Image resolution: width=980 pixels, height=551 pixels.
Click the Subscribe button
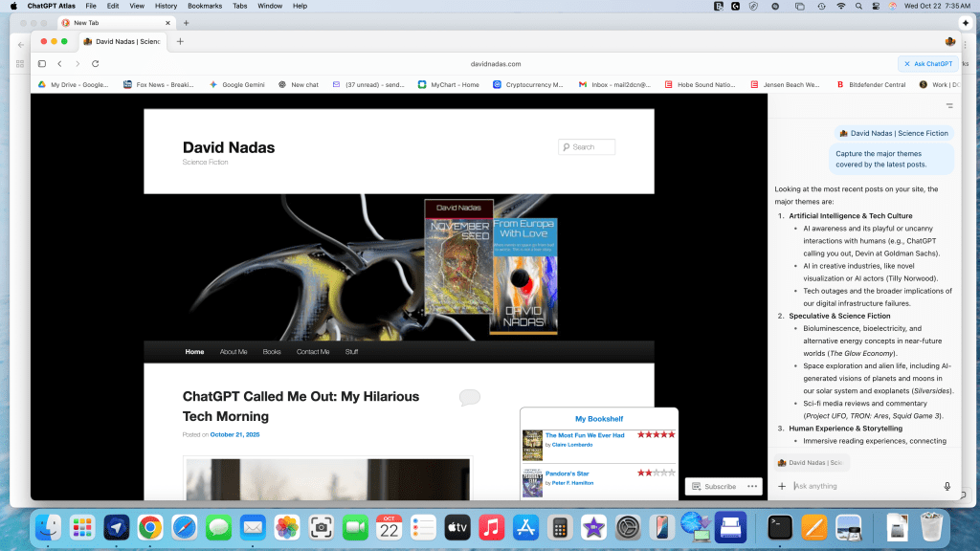pyautogui.click(x=714, y=486)
